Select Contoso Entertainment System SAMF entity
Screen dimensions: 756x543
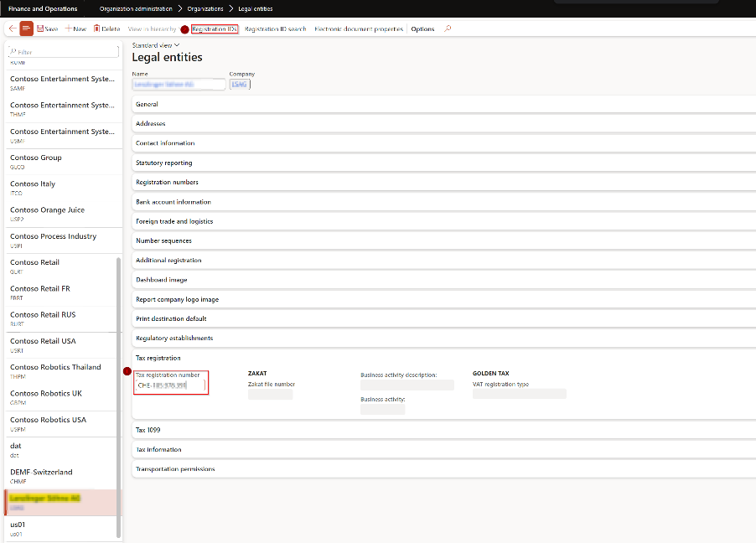point(64,83)
